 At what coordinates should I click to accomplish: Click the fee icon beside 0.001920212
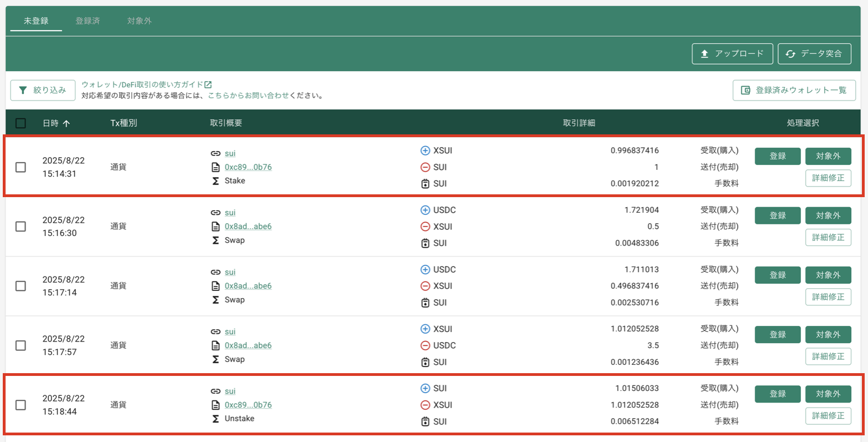425,184
